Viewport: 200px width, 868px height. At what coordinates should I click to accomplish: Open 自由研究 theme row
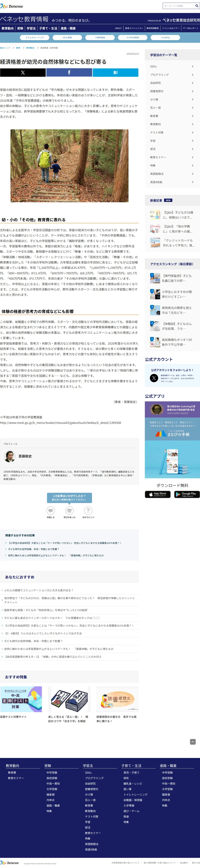click(x=172, y=83)
